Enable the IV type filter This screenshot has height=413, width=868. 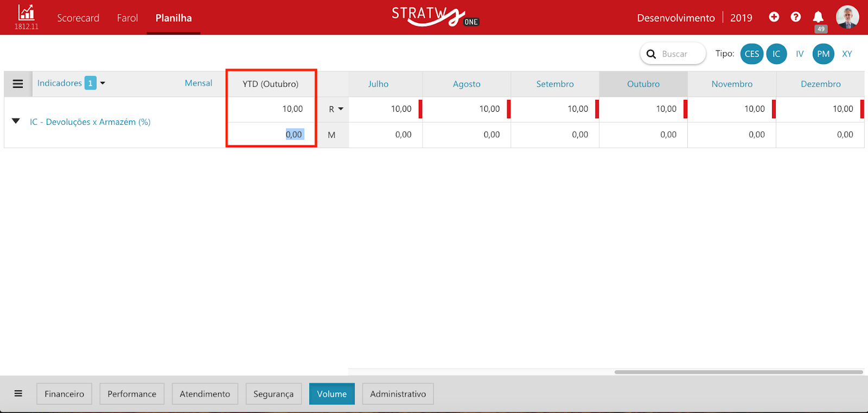click(x=800, y=54)
